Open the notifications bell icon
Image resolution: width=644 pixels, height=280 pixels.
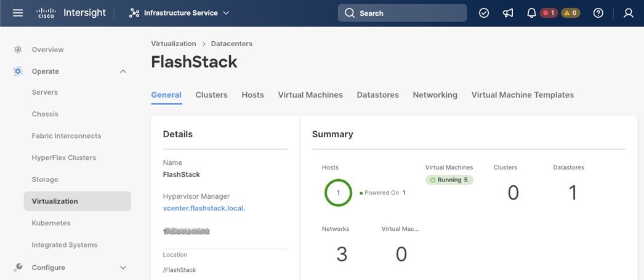[531, 13]
